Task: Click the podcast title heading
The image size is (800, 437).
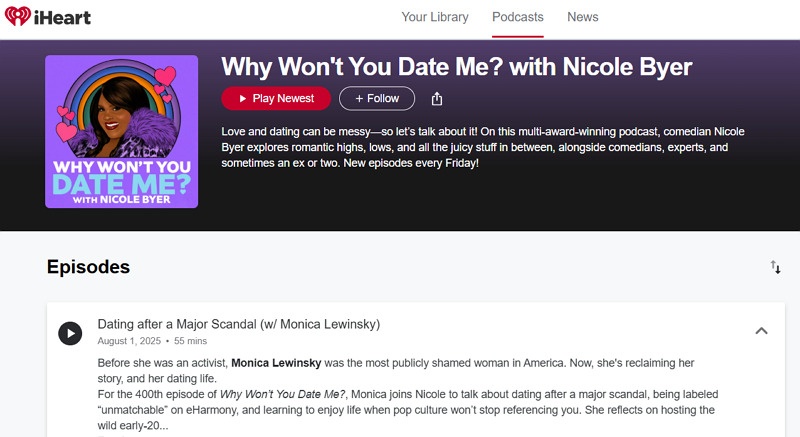Action: (457, 67)
